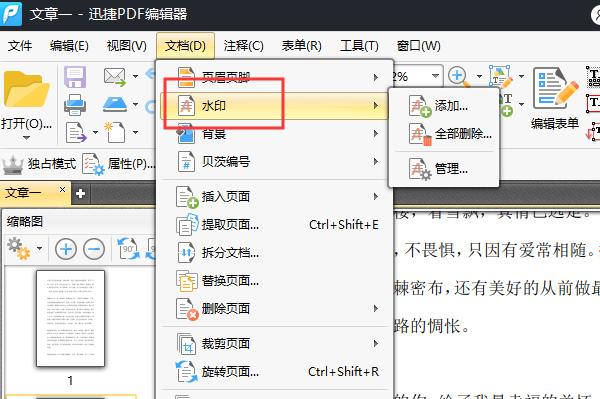Select page 1 thumbnail
Image resolution: width=600 pixels, height=399 pixels.
(x=70, y=318)
